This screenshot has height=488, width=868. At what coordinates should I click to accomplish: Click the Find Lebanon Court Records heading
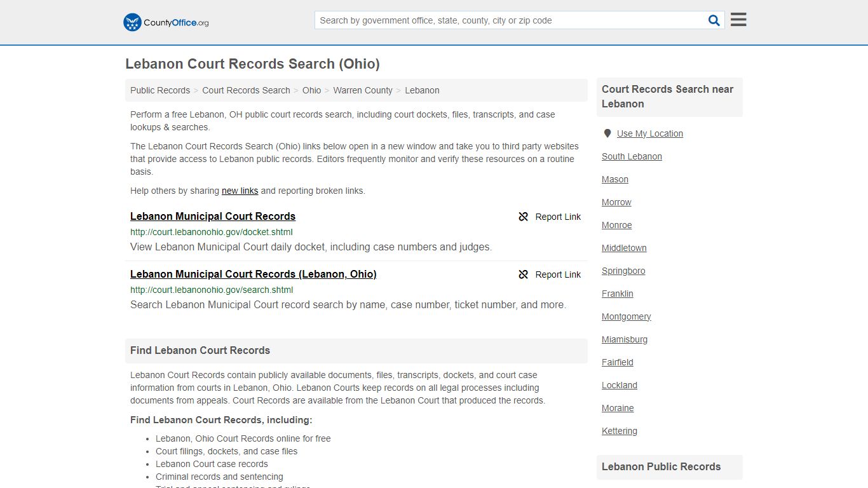point(200,350)
